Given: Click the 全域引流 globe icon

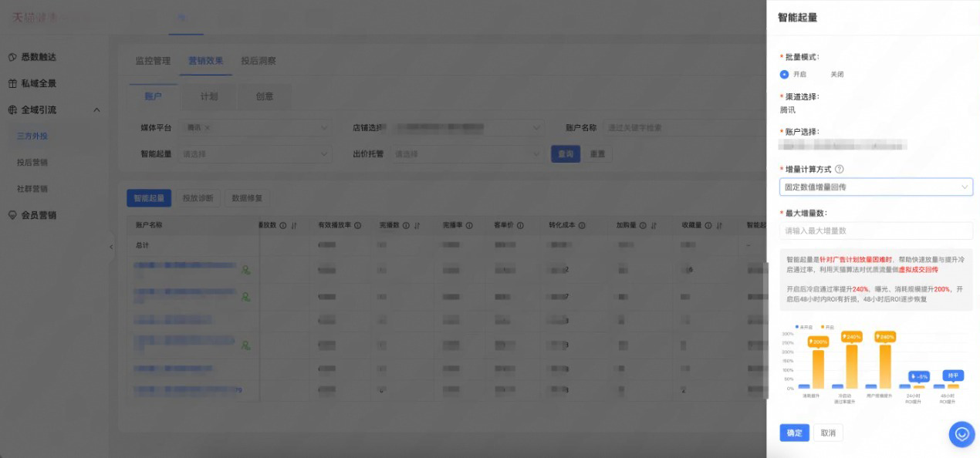Looking at the screenshot, I should click(12, 109).
